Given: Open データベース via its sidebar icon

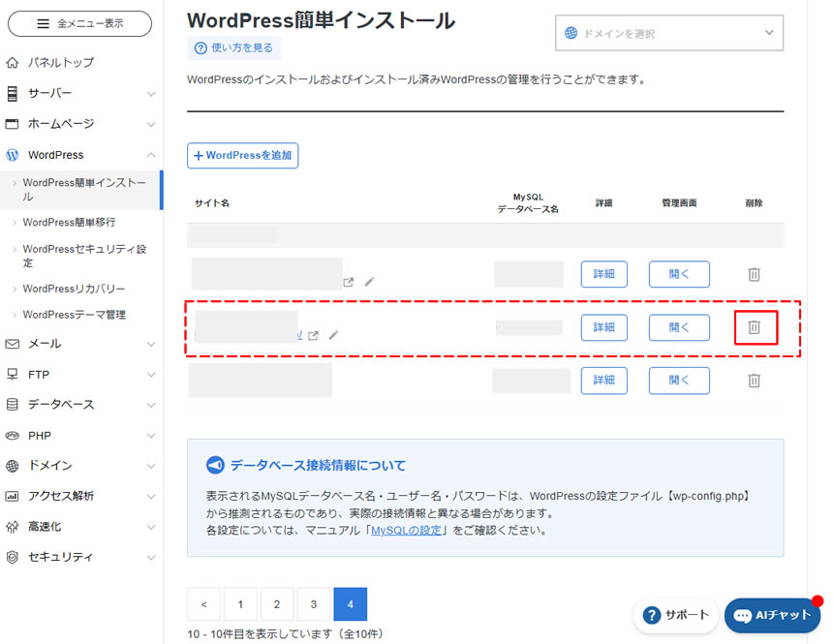Looking at the screenshot, I should tap(14, 405).
